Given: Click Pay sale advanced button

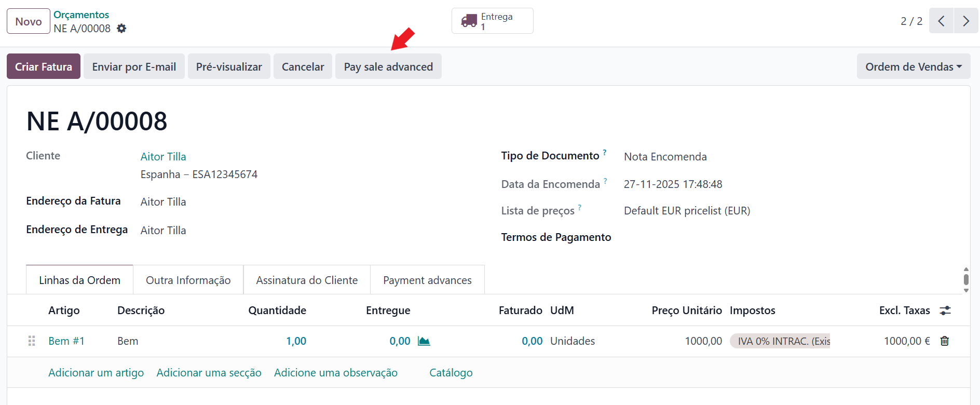Looking at the screenshot, I should pyautogui.click(x=388, y=66).
